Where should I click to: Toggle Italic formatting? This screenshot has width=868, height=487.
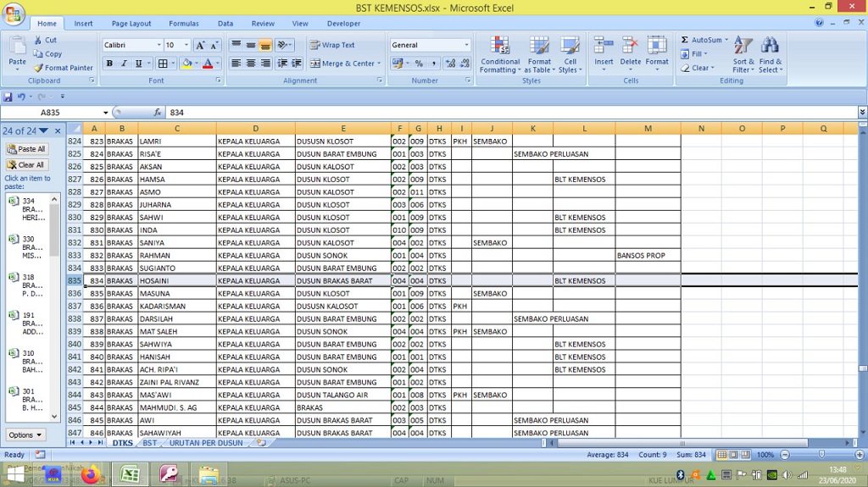click(x=124, y=64)
